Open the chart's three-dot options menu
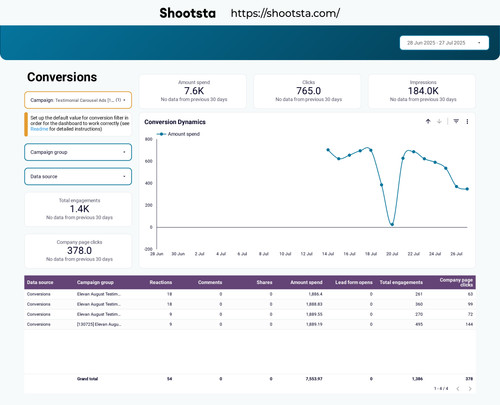The height and width of the screenshot is (405, 500). coord(467,121)
